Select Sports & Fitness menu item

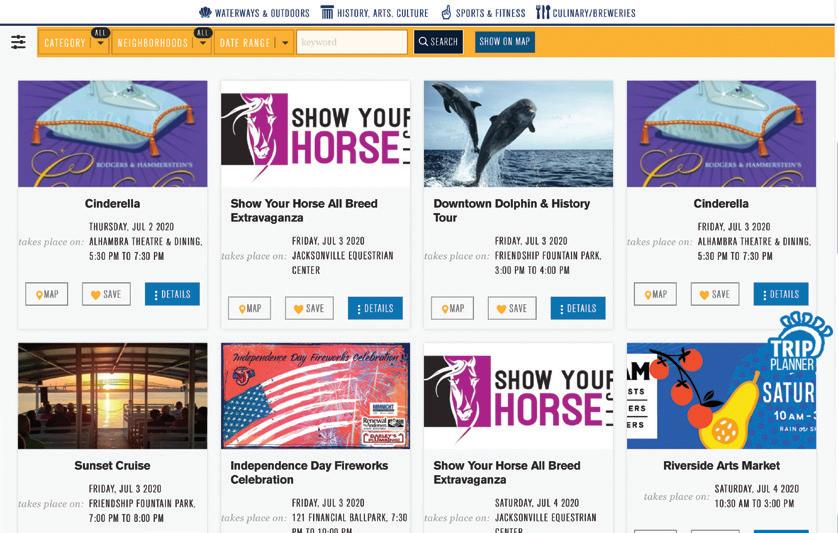(x=491, y=13)
